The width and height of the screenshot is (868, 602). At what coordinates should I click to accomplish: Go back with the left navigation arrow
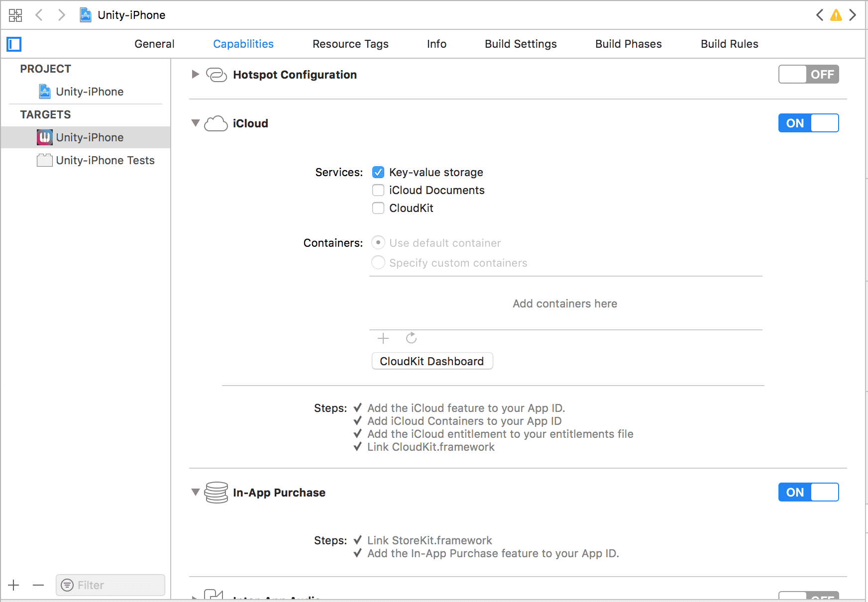(x=39, y=15)
